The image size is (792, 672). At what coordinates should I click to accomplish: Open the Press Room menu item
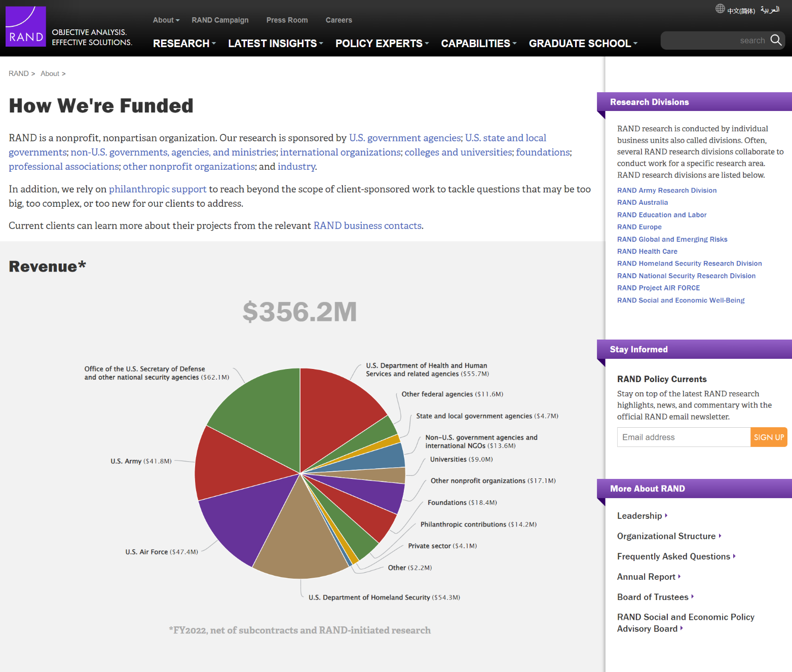[x=287, y=20]
